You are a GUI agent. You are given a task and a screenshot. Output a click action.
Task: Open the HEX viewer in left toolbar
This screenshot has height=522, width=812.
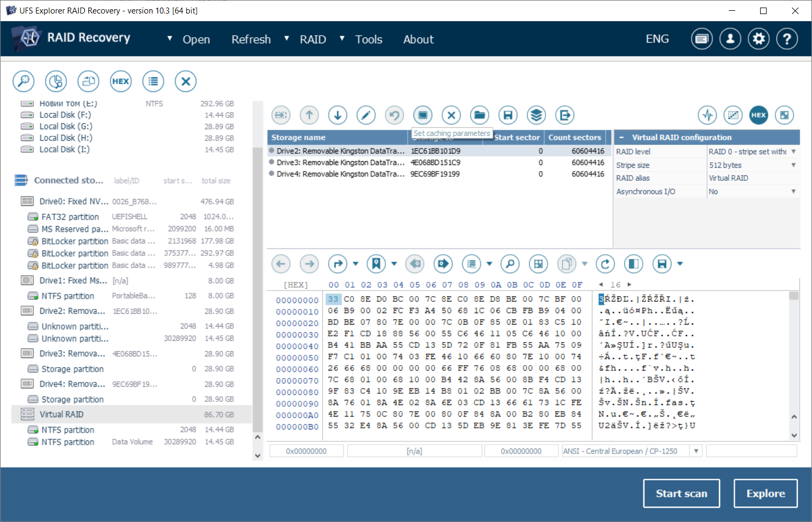point(121,82)
